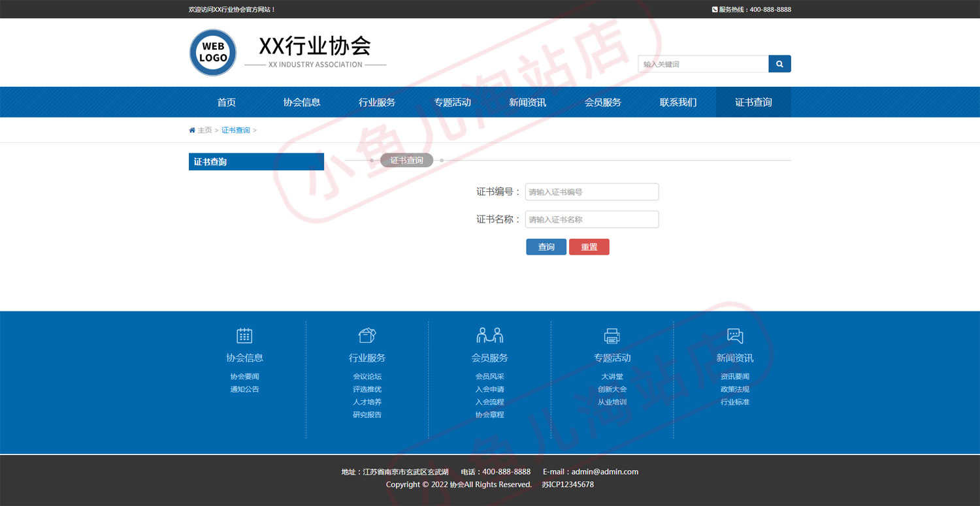
Task: Click the chat bubble icon above 新闻资讯
Action: pos(735,336)
